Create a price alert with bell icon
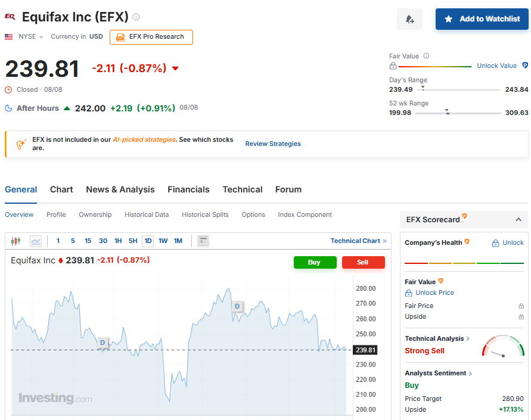531x420 pixels. pos(410,19)
